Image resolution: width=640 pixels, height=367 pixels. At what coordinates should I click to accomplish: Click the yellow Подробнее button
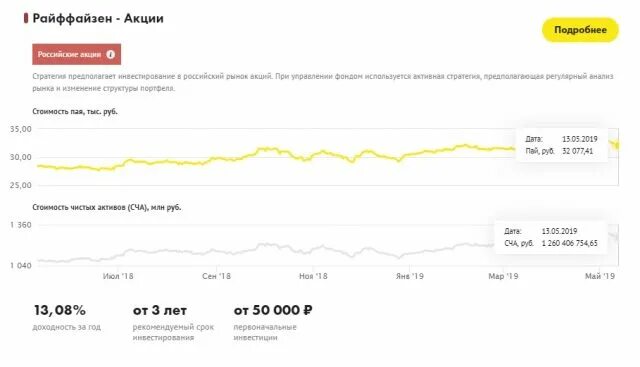(x=580, y=30)
